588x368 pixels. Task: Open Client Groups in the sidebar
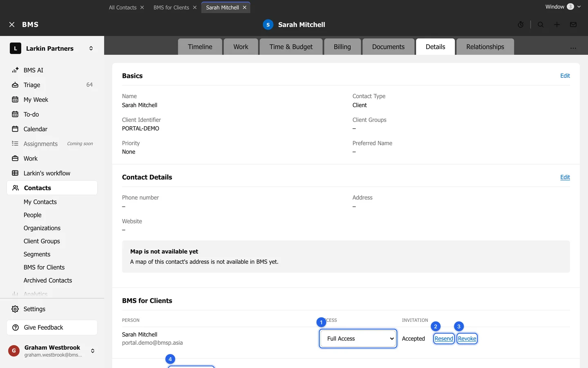42,241
